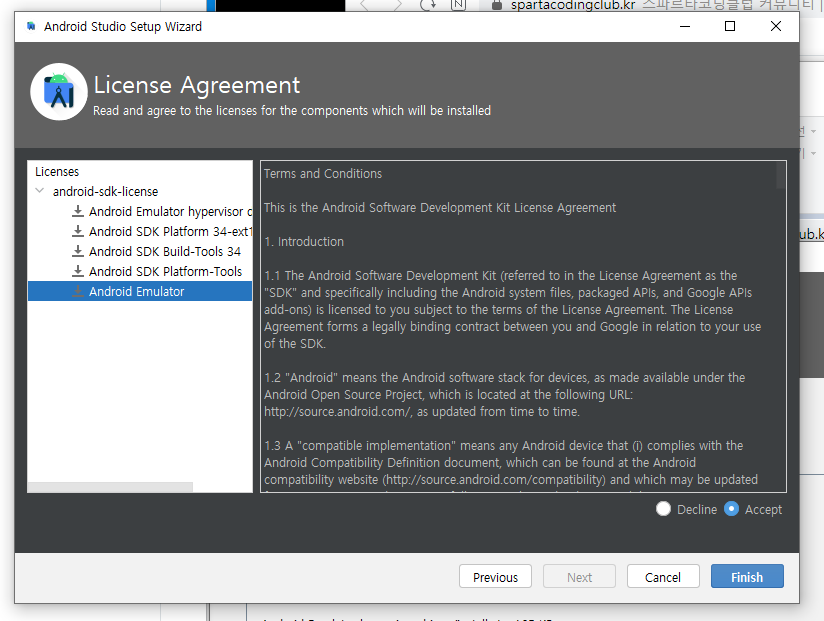Maximize the Setup Wizard window
Viewport: 824px width, 621px height.
pos(729,26)
